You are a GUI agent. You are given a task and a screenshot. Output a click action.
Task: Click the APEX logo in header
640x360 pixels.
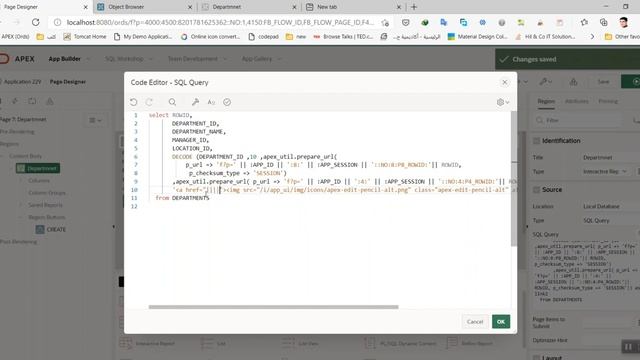click(17, 59)
